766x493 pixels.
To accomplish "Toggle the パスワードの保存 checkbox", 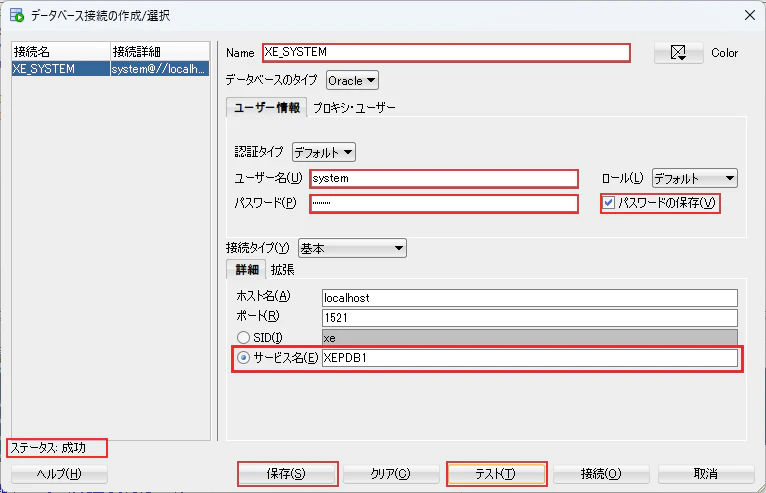I will pyautogui.click(x=608, y=203).
